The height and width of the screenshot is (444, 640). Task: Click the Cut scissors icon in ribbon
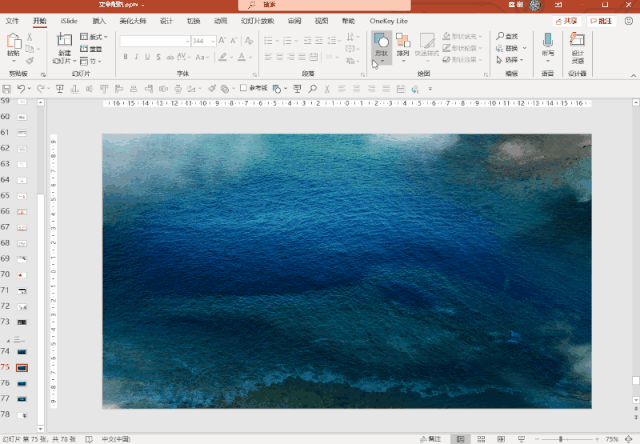(29, 37)
